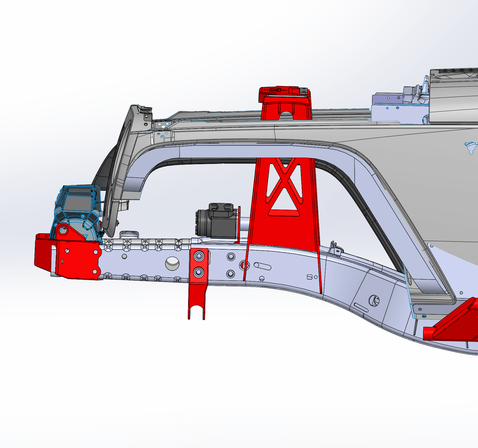Pick the round hole on the lower-right frame section
478x448 pixels.
374,301
